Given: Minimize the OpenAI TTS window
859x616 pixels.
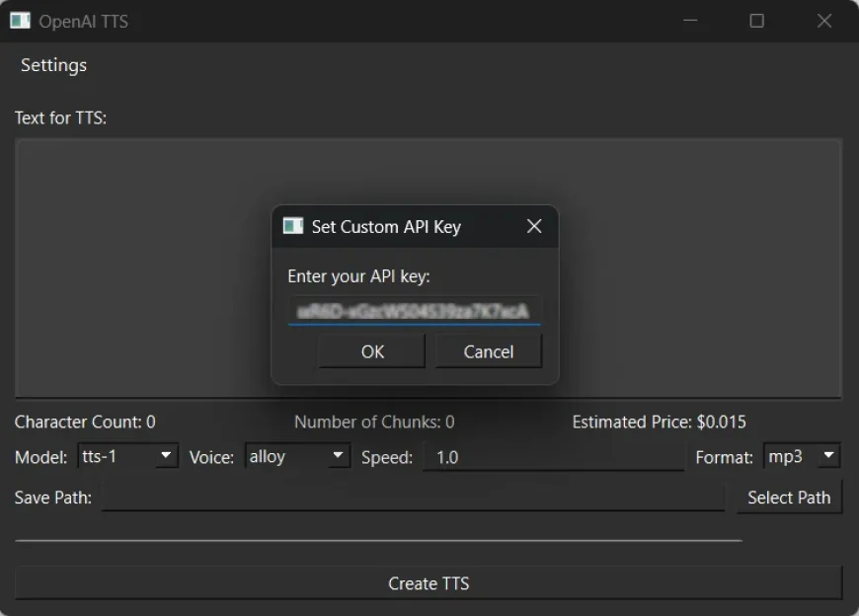Looking at the screenshot, I should 690,21.
